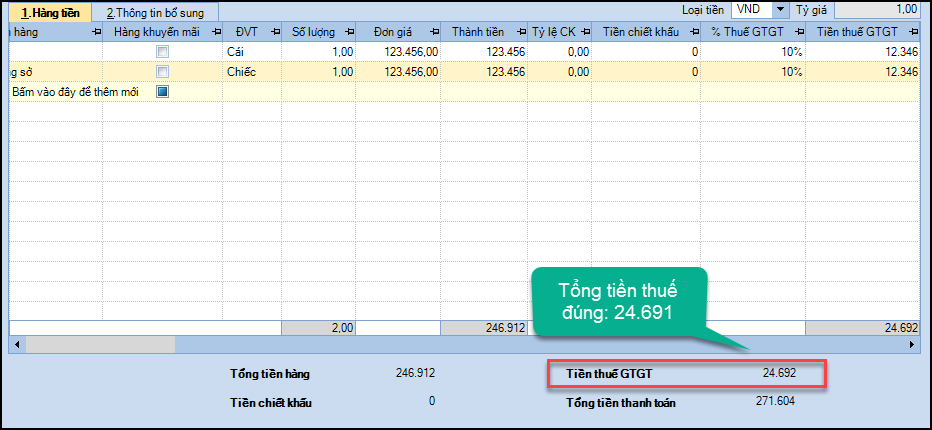Click Tiền thuế GTGT value 24.692 below grid
The image size is (932, 430).
[779, 373]
